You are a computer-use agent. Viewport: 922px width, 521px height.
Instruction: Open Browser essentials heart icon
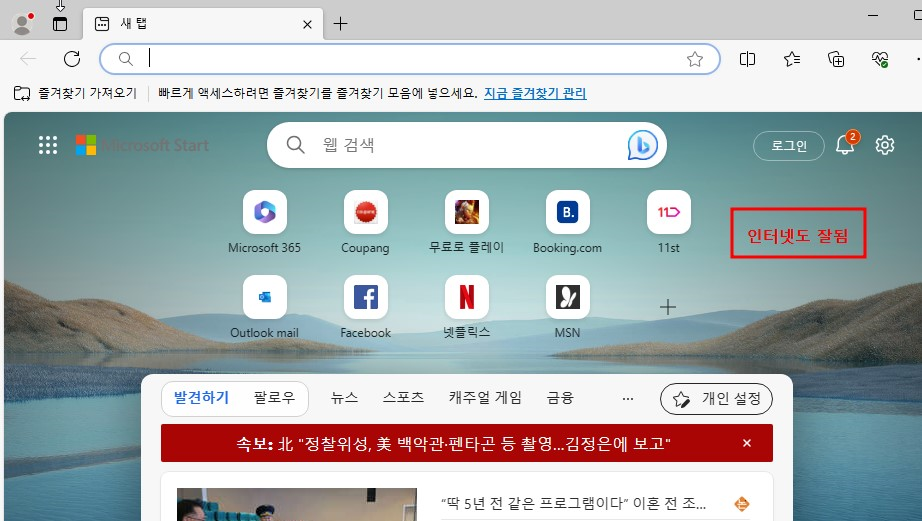tap(880, 59)
